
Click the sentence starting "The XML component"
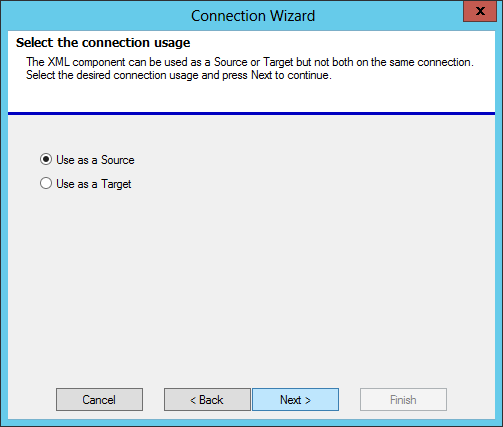[250, 62]
